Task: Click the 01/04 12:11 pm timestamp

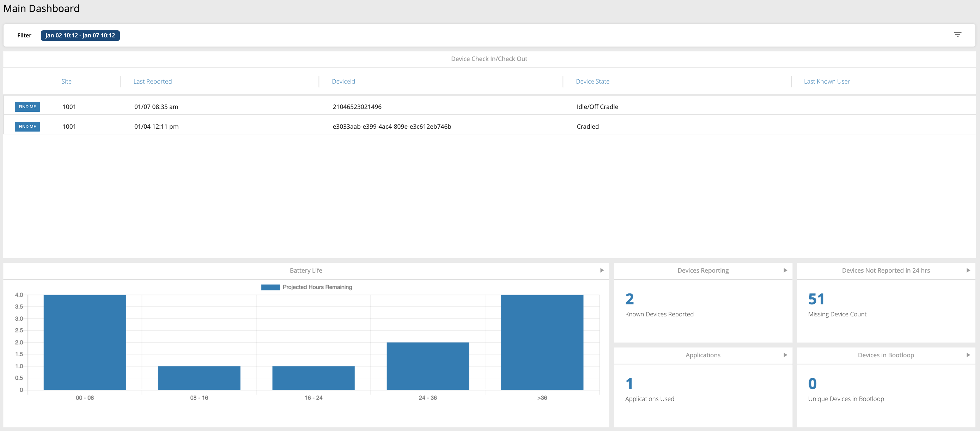Action: coord(156,127)
